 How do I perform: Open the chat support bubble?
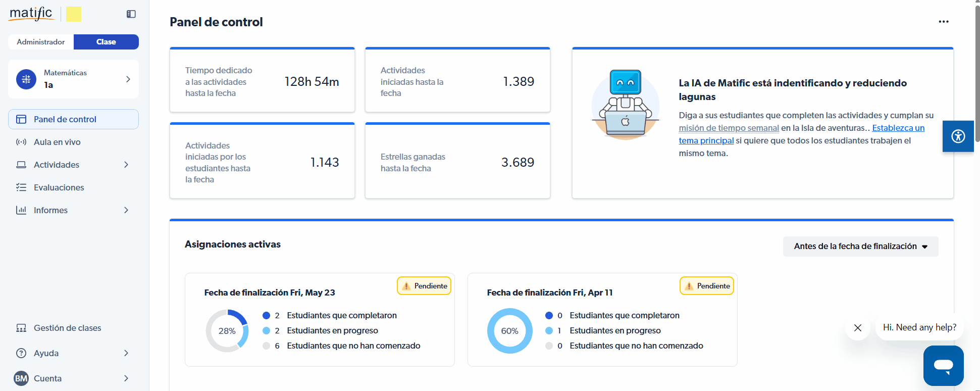pos(943,365)
